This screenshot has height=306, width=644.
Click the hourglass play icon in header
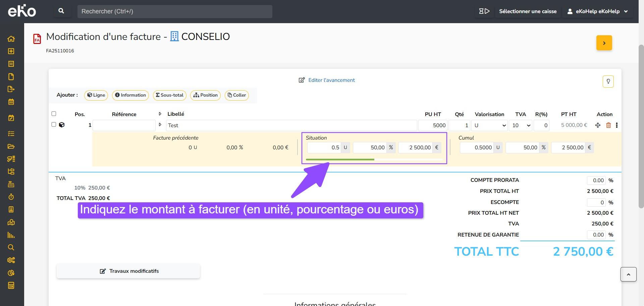point(484,11)
